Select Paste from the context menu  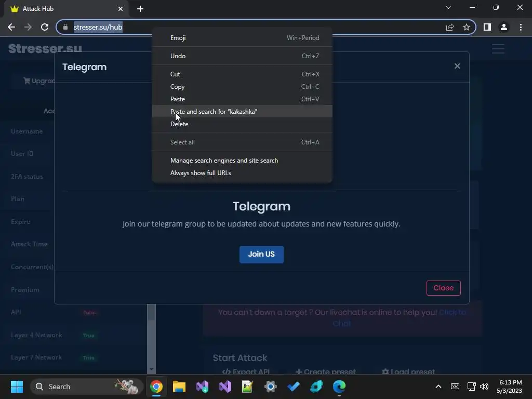[242, 99]
